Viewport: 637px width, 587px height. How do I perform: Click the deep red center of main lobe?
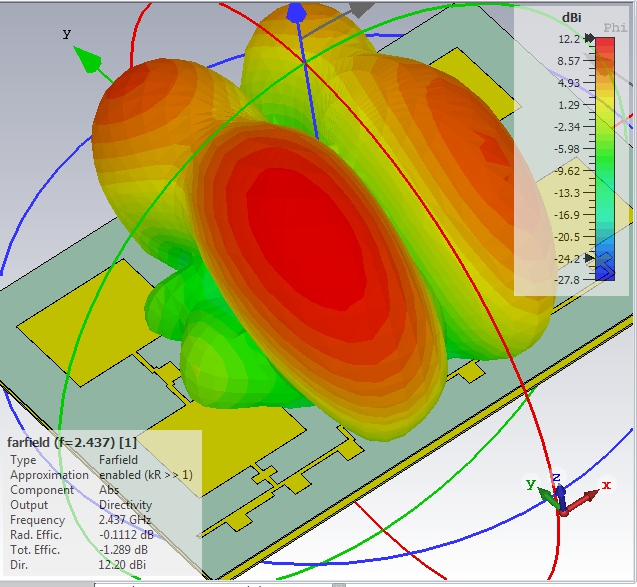(309, 240)
